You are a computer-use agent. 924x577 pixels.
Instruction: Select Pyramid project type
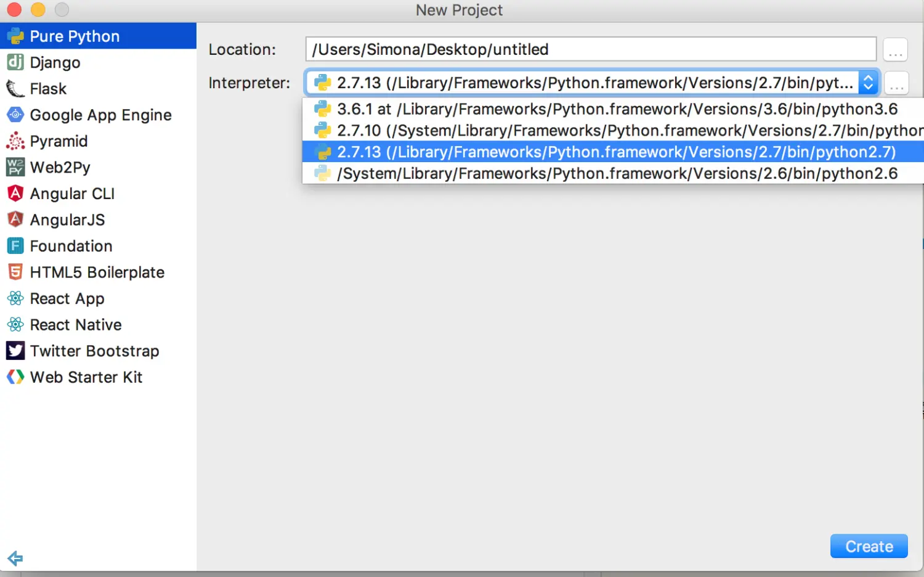(x=99, y=141)
